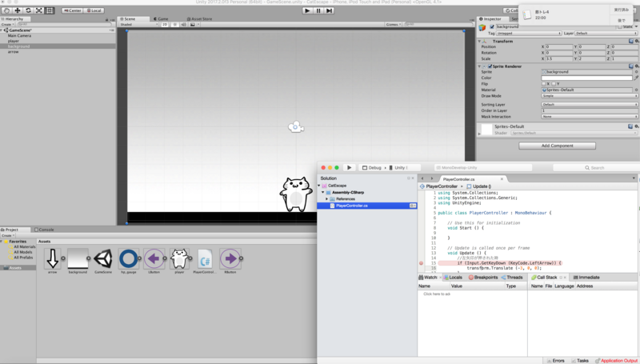Select the arrow asset thumbnail
Viewport: 640px width, 364px height.
tap(52, 258)
